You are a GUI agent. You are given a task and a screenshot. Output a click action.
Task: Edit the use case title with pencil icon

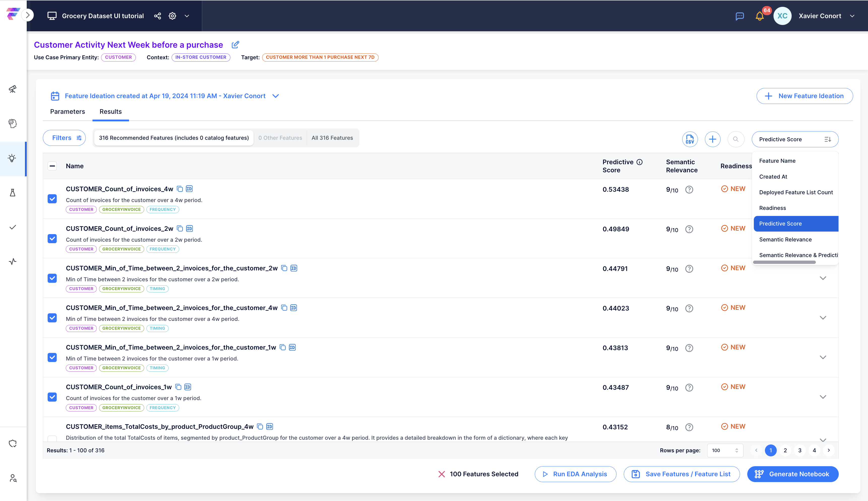coord(235,45)
